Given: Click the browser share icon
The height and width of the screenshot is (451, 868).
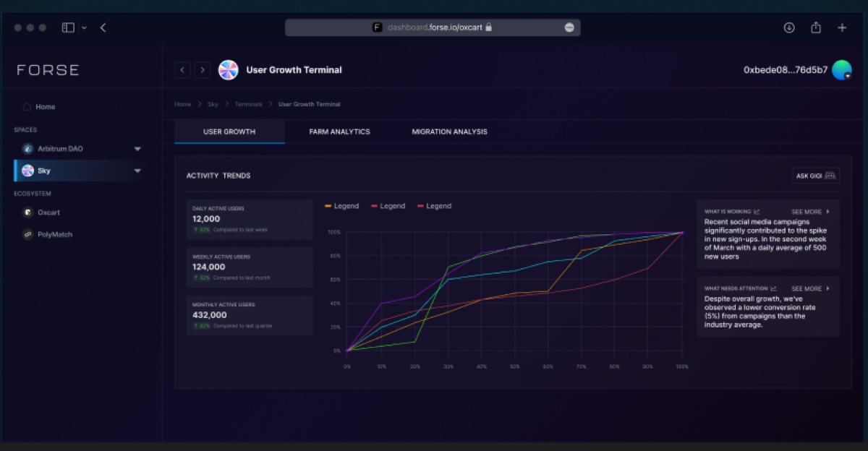Looking at the screenshot, I should [x=816, y=27].
